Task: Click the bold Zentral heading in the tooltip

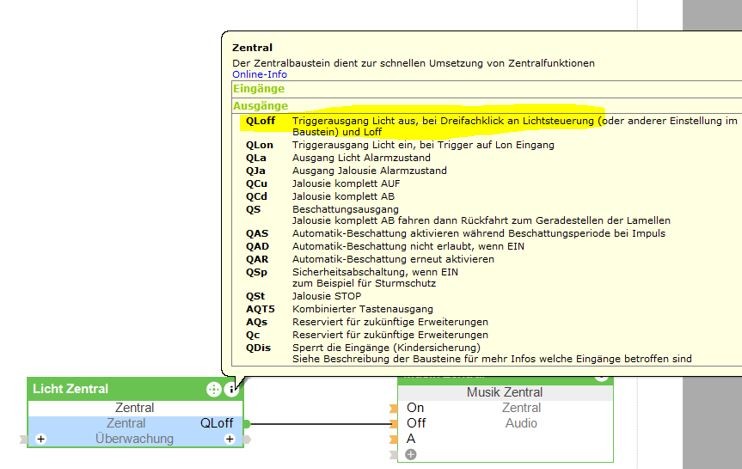Action: point(252,47)
